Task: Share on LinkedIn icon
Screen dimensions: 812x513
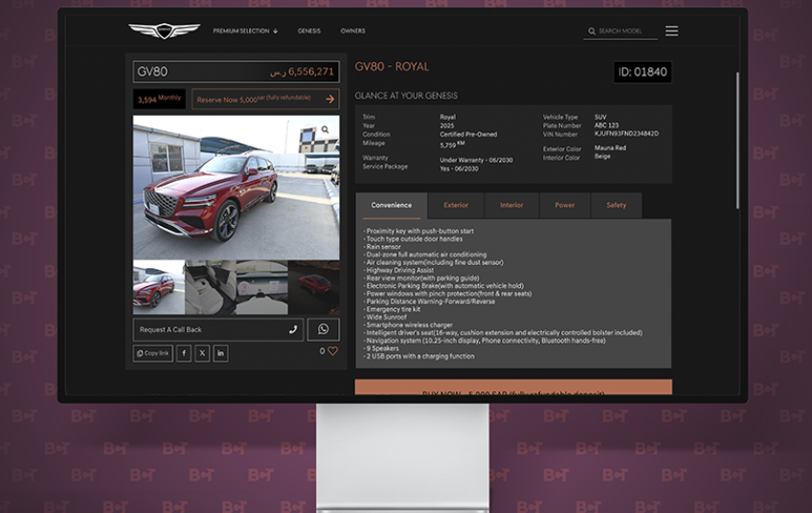Action: tap(220, 353)
